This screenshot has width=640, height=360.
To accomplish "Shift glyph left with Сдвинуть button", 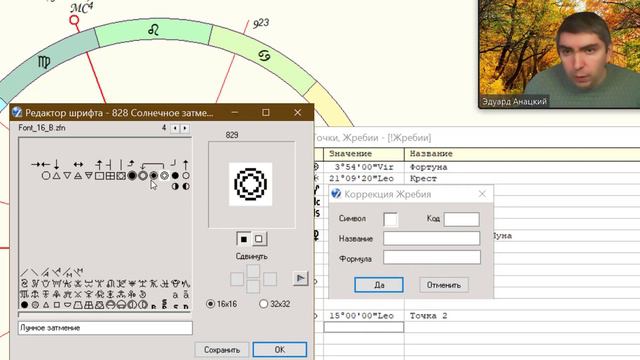I will tap(237, 279).
